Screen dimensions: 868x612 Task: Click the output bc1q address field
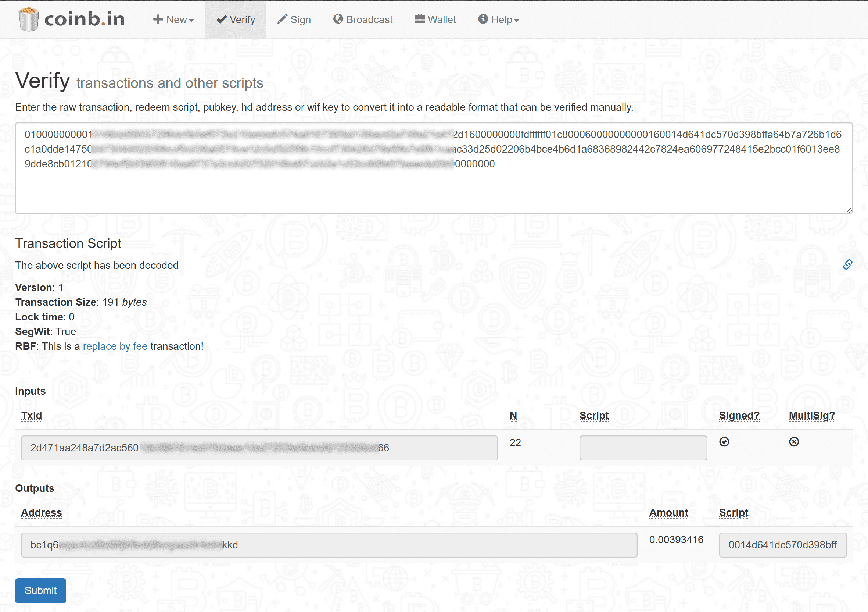329,545
